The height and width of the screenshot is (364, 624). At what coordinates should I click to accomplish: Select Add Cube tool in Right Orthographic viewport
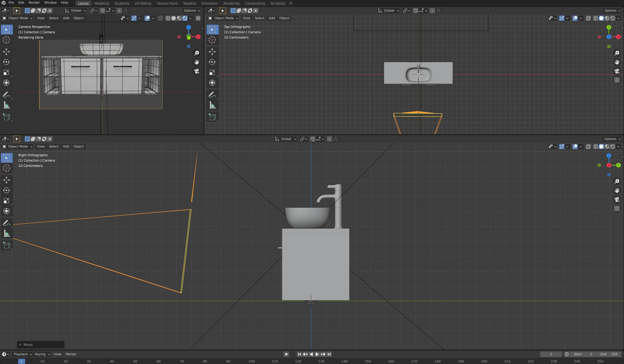7,245
